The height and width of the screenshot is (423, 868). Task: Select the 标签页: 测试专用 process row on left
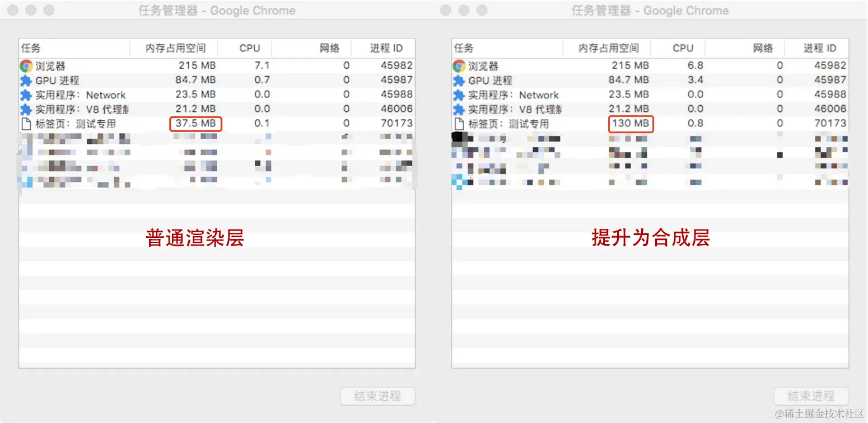click(78, 123)
